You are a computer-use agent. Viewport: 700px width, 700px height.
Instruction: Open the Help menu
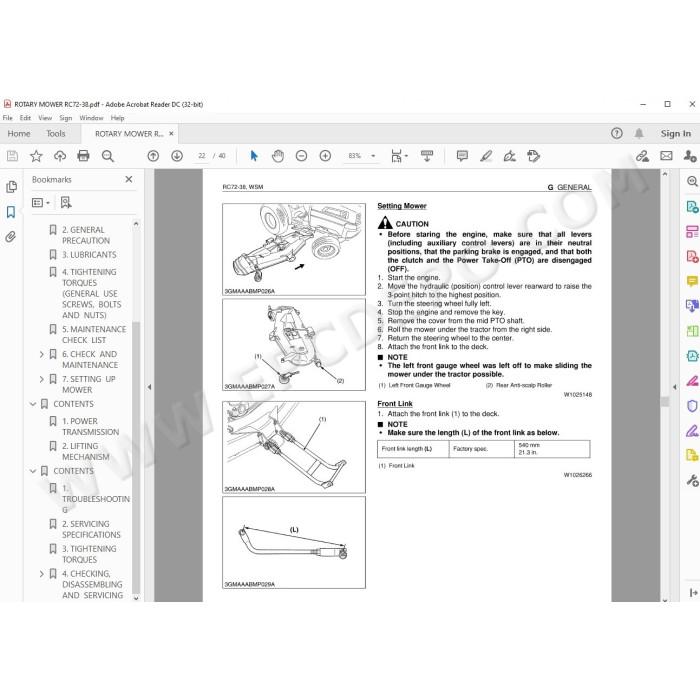[117, 118]
